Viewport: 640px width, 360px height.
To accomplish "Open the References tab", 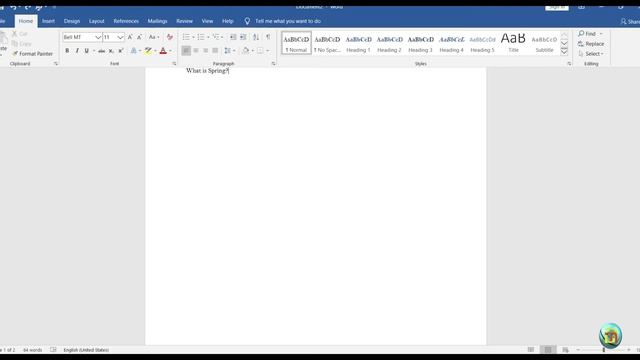I will click(126, 21).
